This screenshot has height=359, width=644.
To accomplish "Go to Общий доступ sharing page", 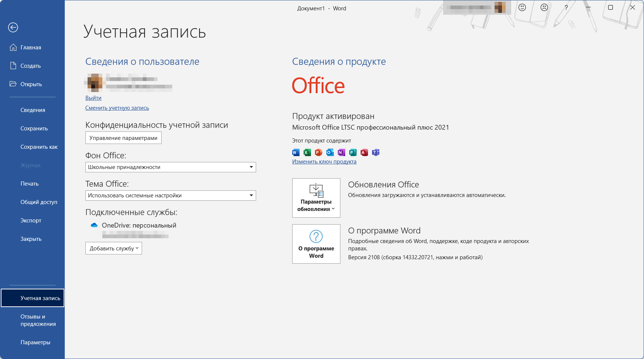I will 39,202.
